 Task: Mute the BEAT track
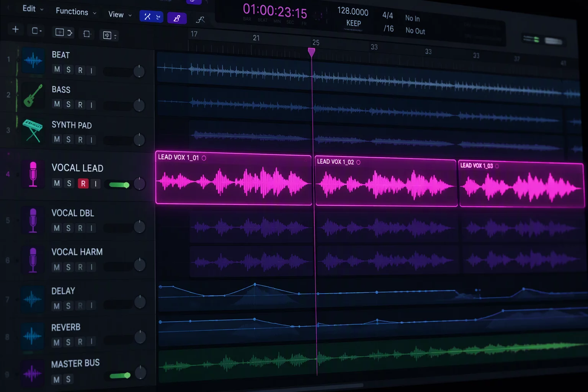click(x=57, y=69)
